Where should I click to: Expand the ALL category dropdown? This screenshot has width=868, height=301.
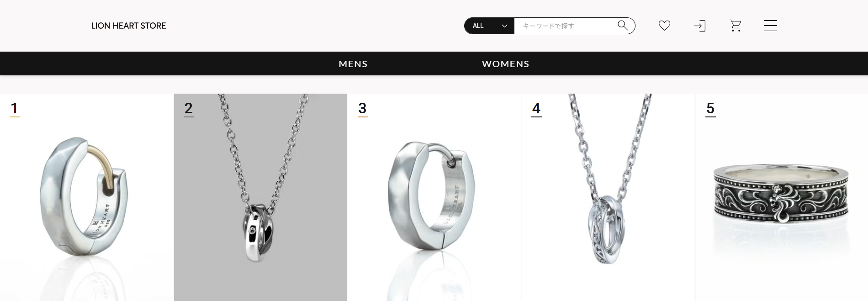(490, 26)
